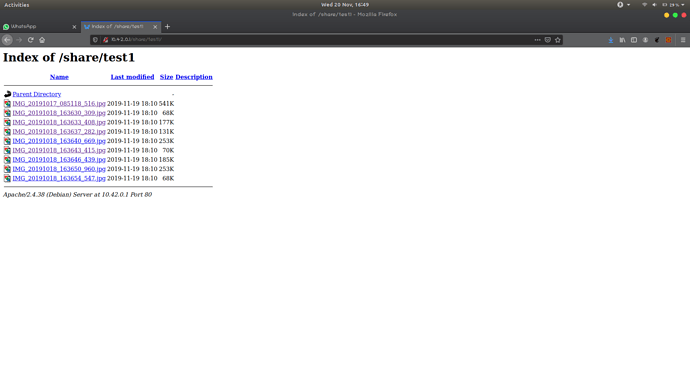Show the Firefox sidebar
The image size is (690, 388).
(634, 40)
